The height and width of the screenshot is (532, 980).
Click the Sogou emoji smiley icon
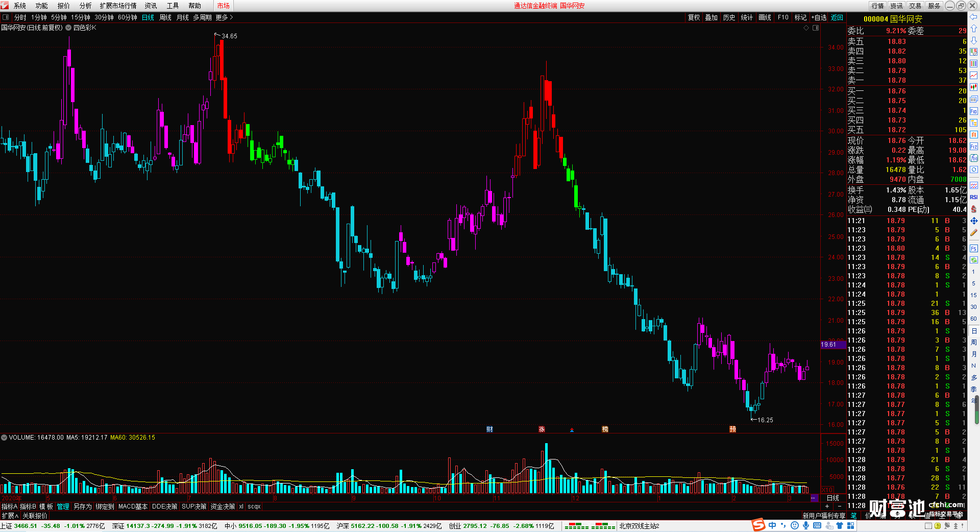pos(795,525)
